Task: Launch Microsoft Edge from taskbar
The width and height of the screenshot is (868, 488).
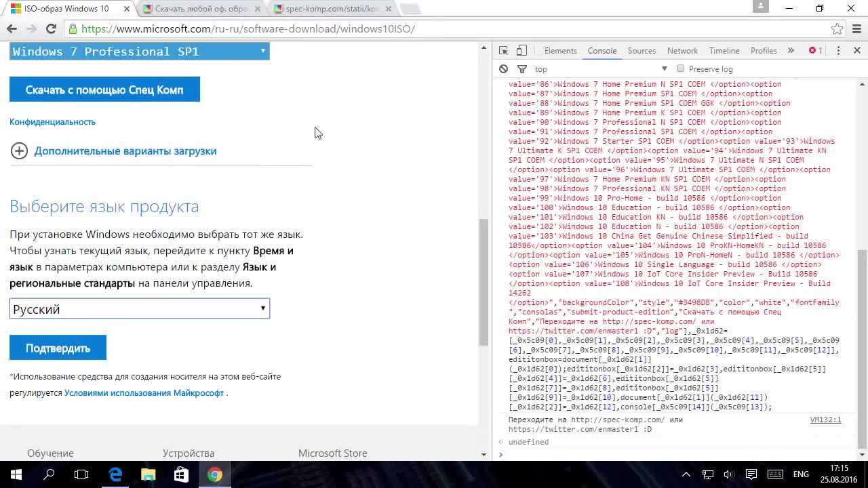Action: click(115, 474)
